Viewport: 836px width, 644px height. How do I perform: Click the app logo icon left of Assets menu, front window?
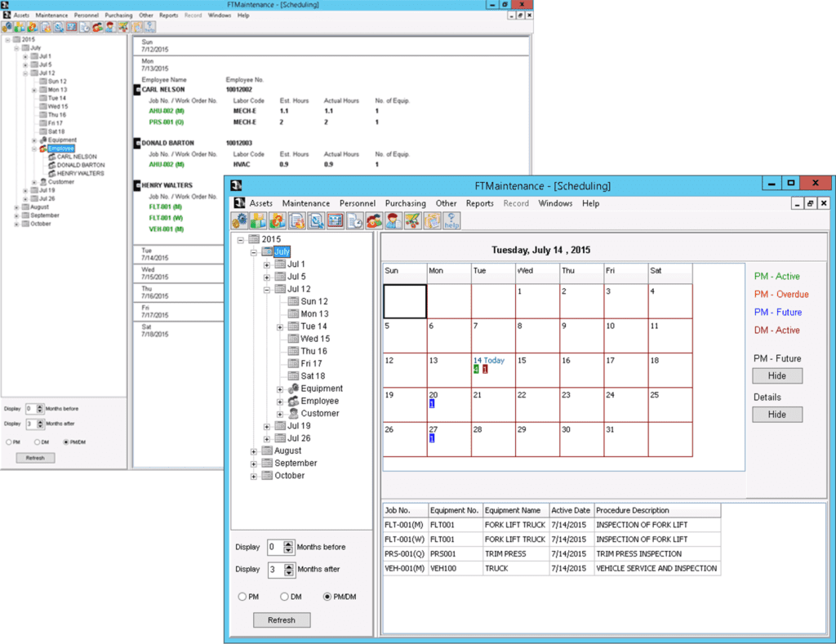[x=239, y=203]
